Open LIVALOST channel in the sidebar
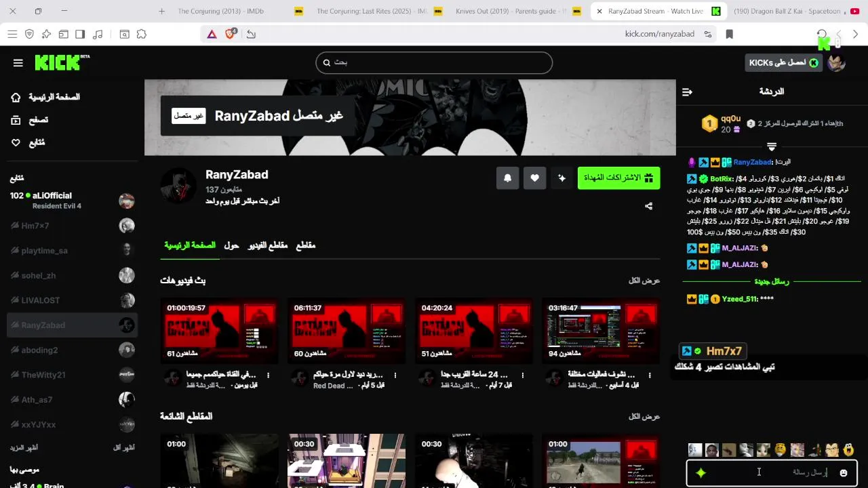The height and width of the screenshot is (488, 868). [72, 300]
